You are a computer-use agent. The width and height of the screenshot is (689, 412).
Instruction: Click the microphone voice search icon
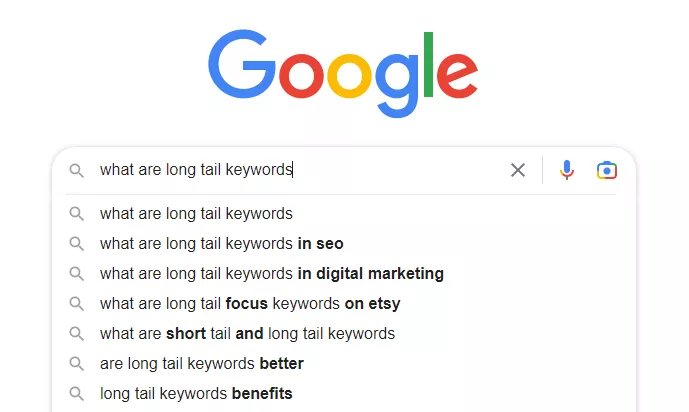pyautogui.click(x=566, y=170)
